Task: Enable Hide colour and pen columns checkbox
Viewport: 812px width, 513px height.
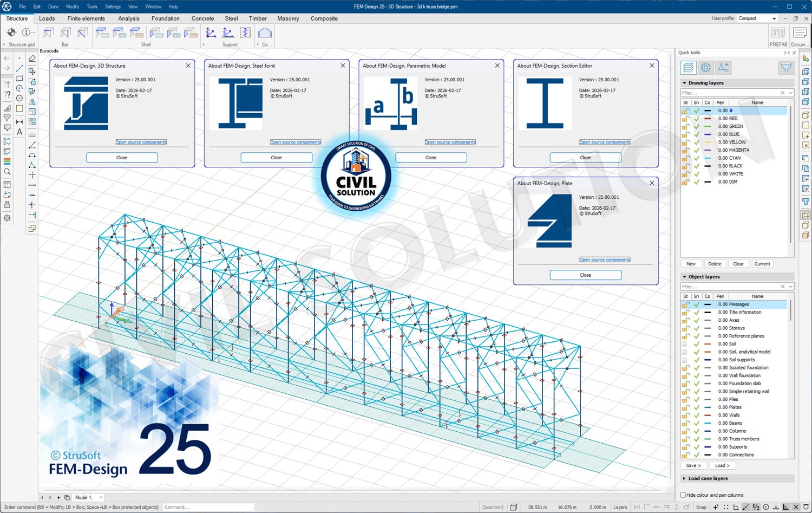Action: coord(683,495)
